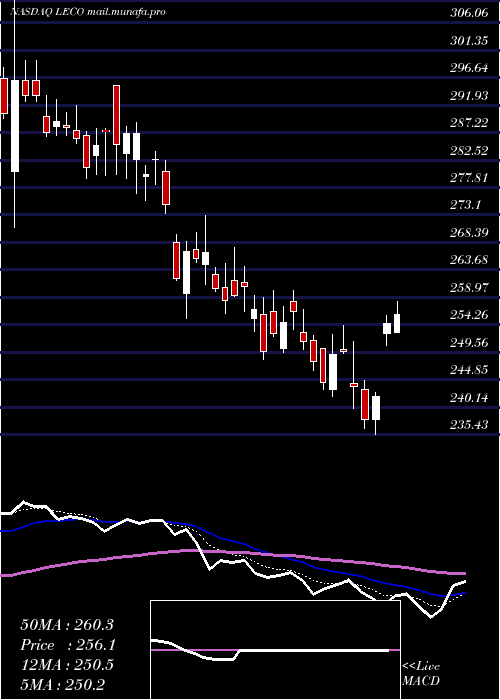Viewport: 500px width, 700px height.
Task: Click the 273.1 price axis label
Action: (465, 205)
